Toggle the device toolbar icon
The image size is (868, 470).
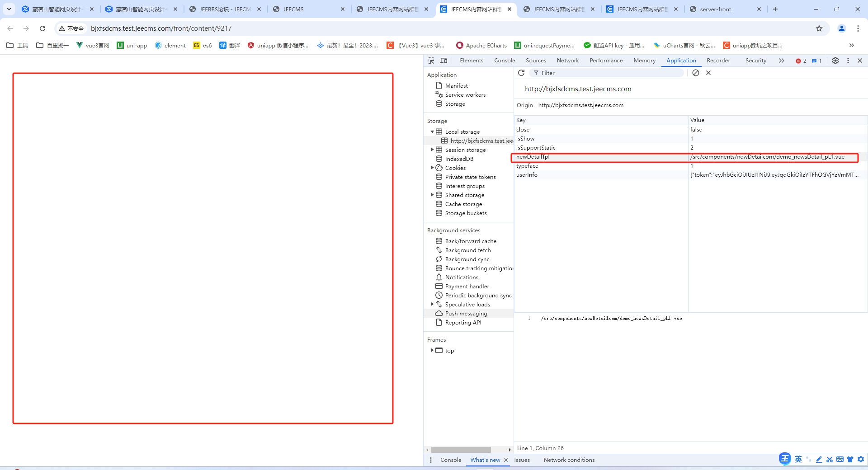click(444, 61)
